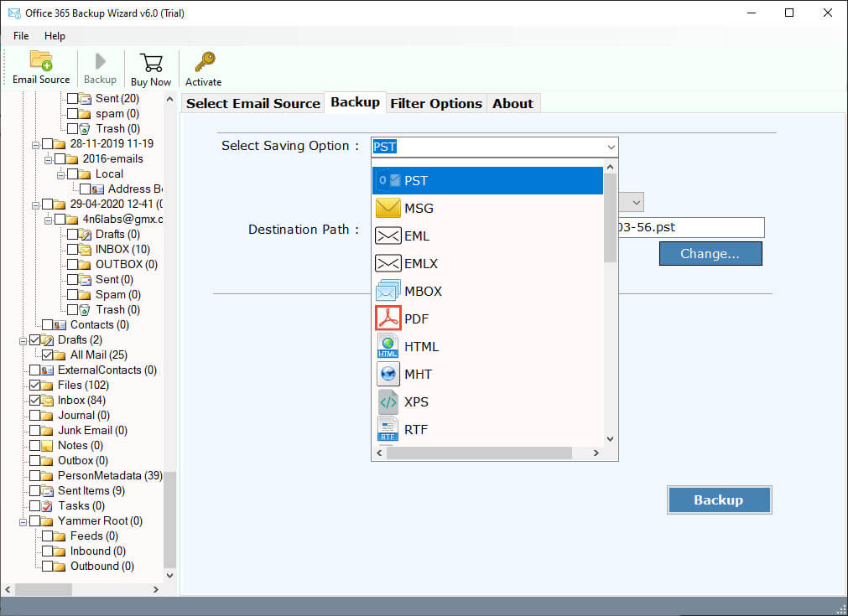Select the MSG format icon

click(x=388, y=208)
